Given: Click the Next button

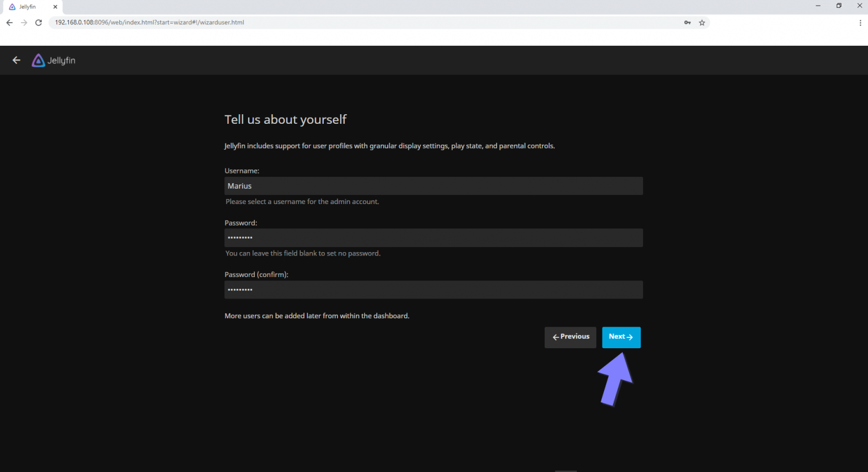Looking at the screenshot, I should [x=621, y=337].
